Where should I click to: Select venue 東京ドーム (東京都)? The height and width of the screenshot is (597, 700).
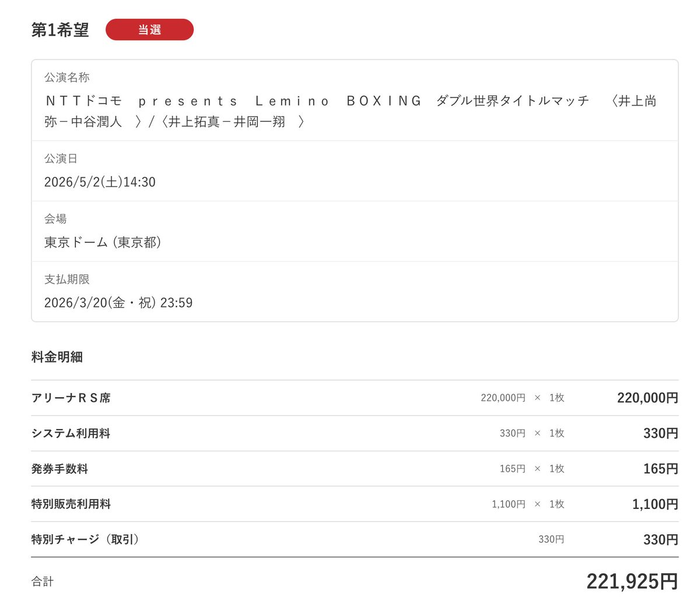coord(103,243)
